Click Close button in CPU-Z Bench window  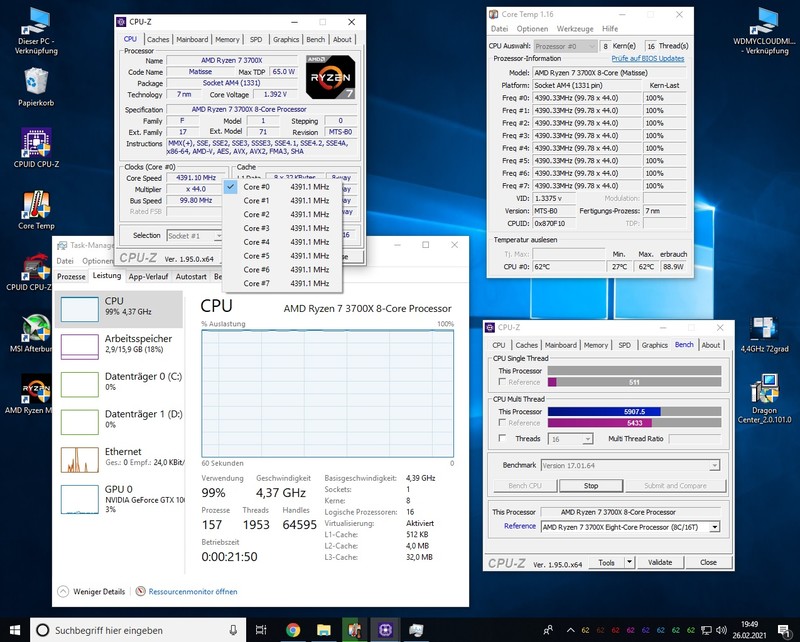coord(708,562)
